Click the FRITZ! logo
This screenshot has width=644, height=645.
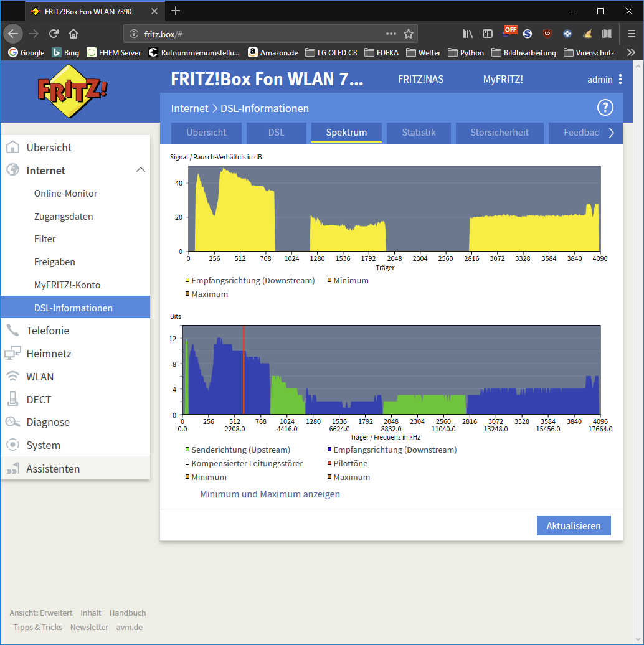pos(72,90)
